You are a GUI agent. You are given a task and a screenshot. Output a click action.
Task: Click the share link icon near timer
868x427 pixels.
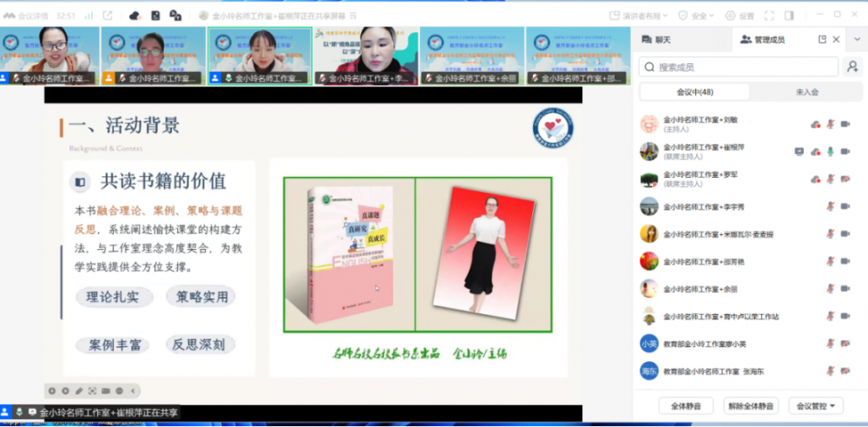[x=107, y=16]
